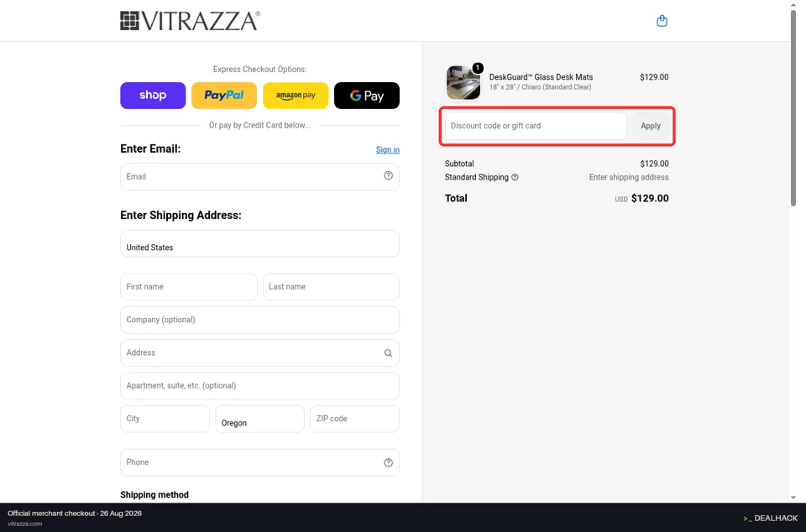The width and height of the screenshot is (806, 532).
Task: Click the Phone input field
Action: [x=259, y=462]
